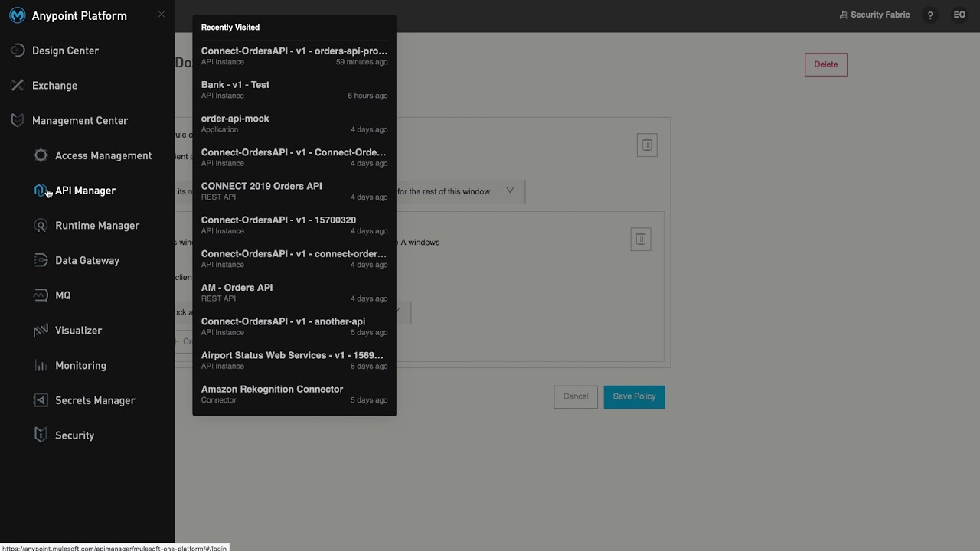
Task: Open Design Center icon in sidebar
Action: coord(18,51)
